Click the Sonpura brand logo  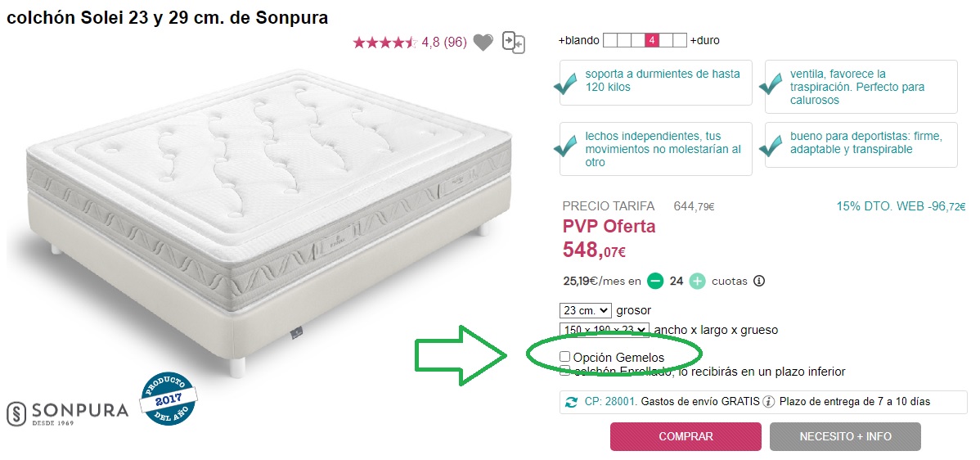pyautogui.click(x=68, y=413)
